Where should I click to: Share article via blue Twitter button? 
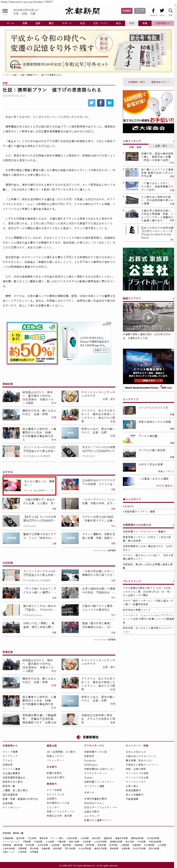pos(92,103)
